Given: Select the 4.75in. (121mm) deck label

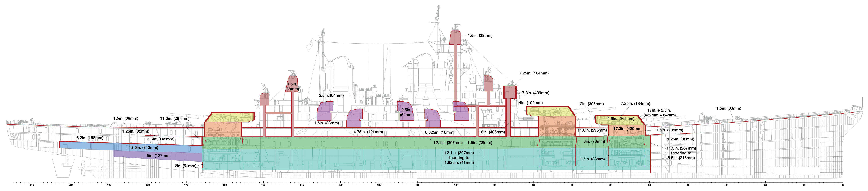Looking at the screenshot, I should 368,132.
